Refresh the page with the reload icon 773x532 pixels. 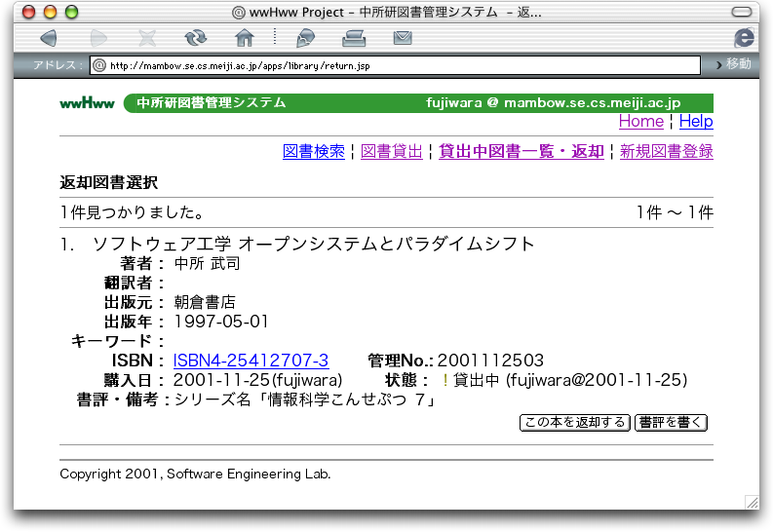(x=195, y=38)
